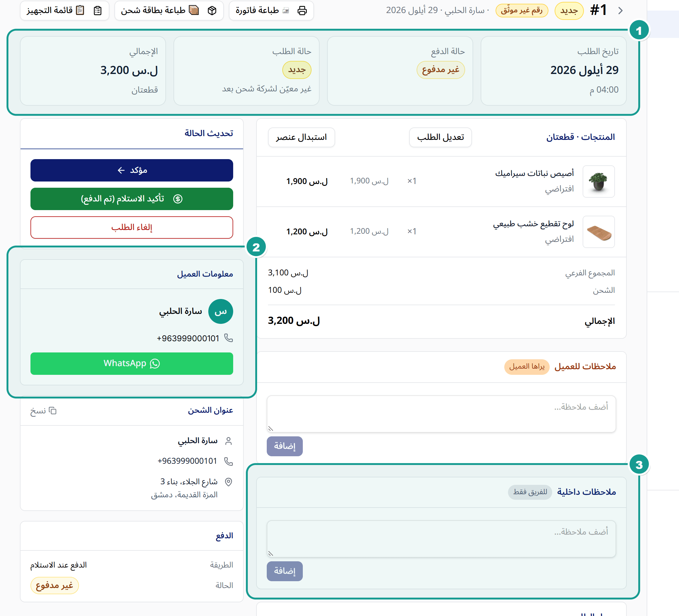Click تعديل الطلب button
Image resolution: width=679 pixels, height=616 pixels.
point(440,137)
